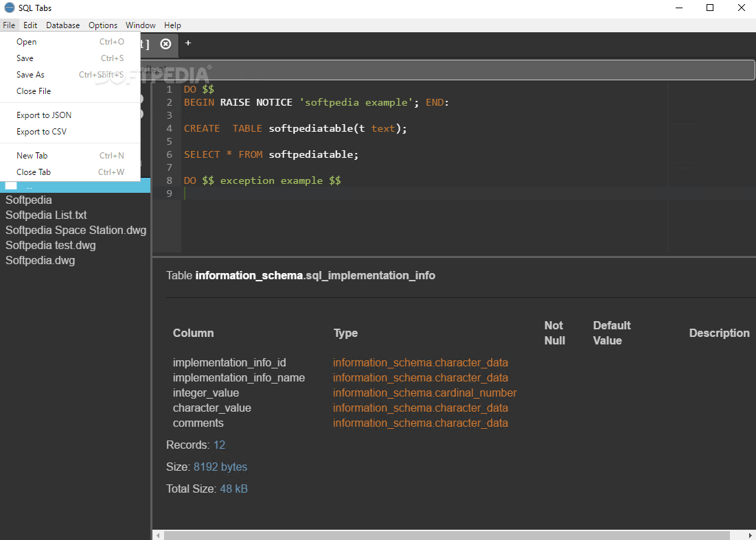Click information_schema.cardinal_number type link
Viewport: 756px width, 540px height.
pos(425,393)
